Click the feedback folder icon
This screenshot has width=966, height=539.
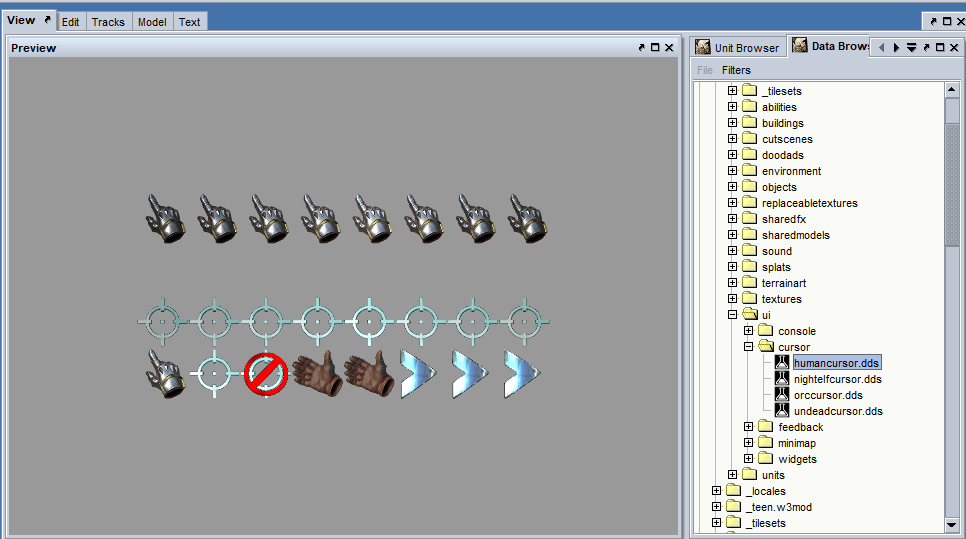pos(766,427)
